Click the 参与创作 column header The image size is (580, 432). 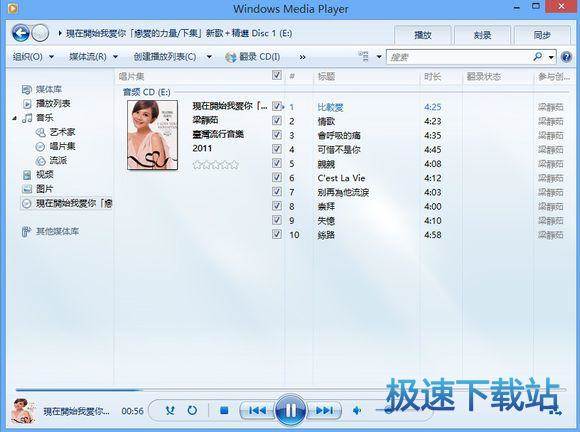pyautogui.click(x=554, y=77)
